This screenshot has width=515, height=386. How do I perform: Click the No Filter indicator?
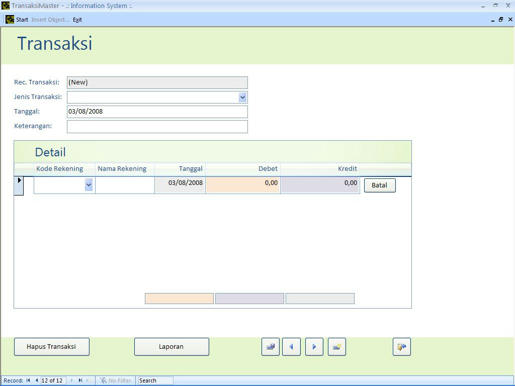[x=115, y=380]
